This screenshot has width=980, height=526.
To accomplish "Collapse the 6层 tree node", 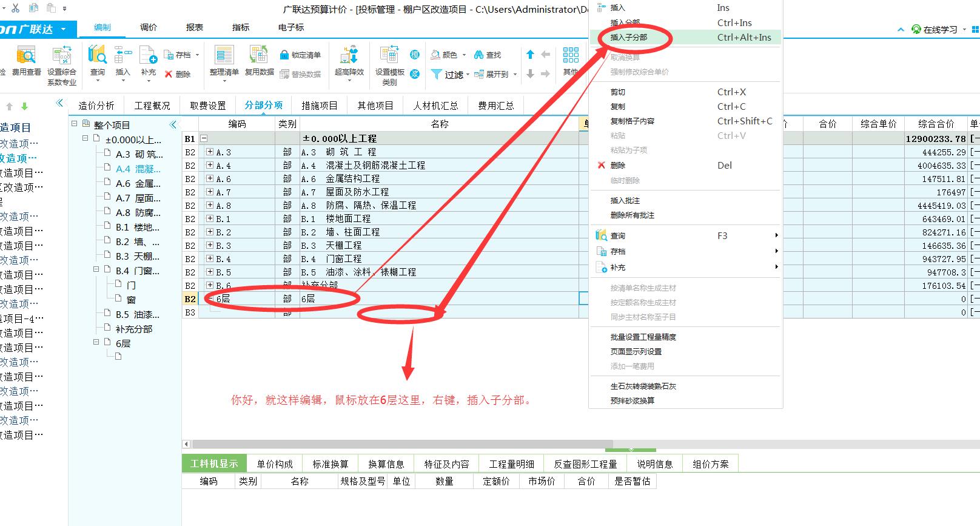I will coord(96,342).
